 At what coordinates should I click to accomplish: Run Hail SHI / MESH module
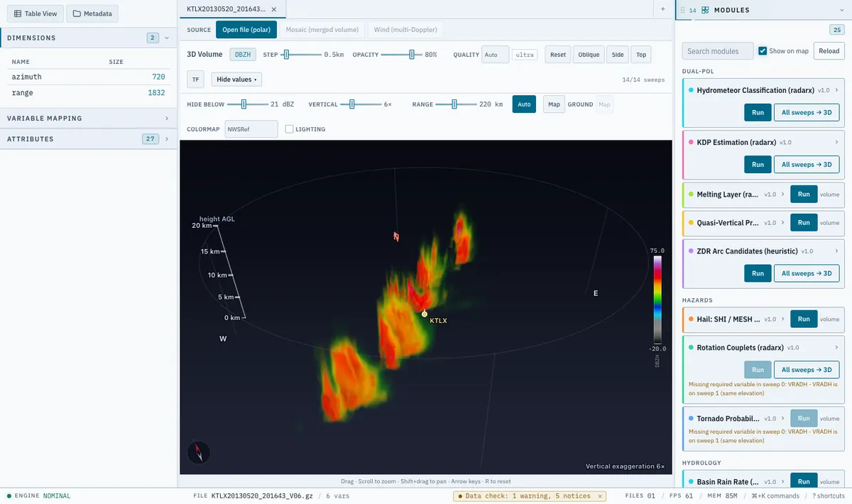coord(804,319)
